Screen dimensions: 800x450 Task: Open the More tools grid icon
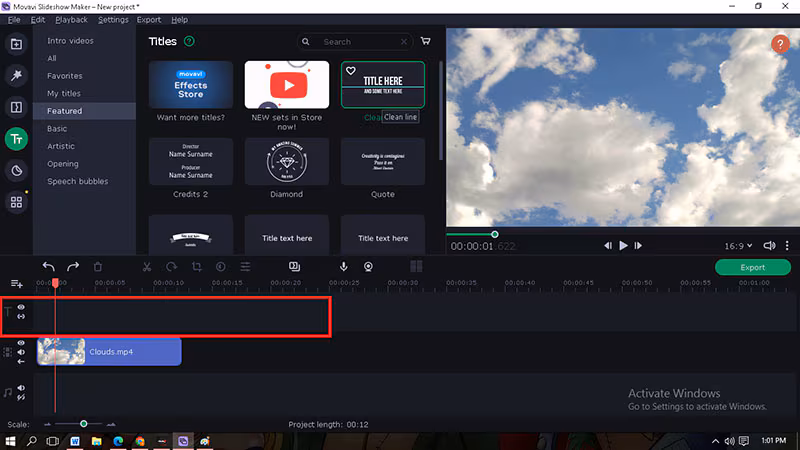coord(16,202)
